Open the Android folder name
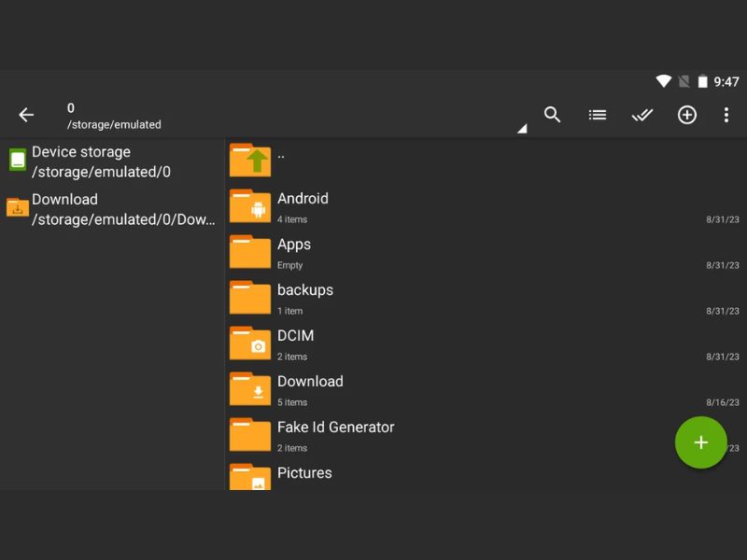The image size is (747, 560). coord(303,198)
